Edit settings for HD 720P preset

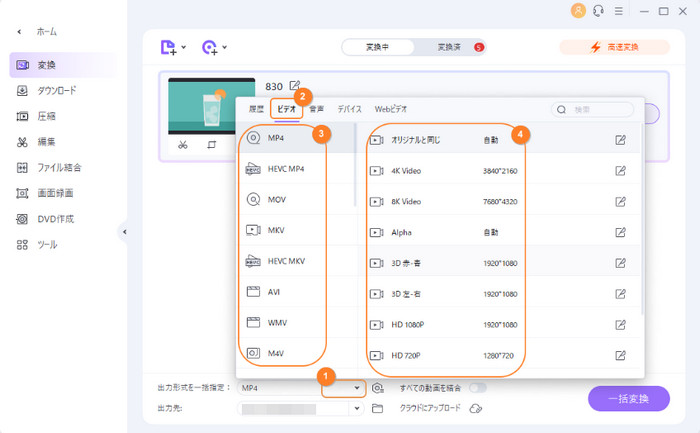[x=621, y=356]
